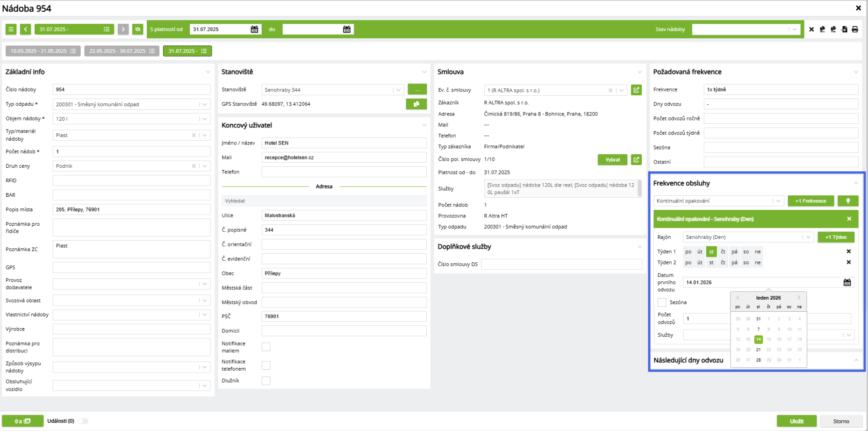This screenshot has width=868, height=431.
Task: Copy the GPS Stanoviště coordinates
Action: 416,104
